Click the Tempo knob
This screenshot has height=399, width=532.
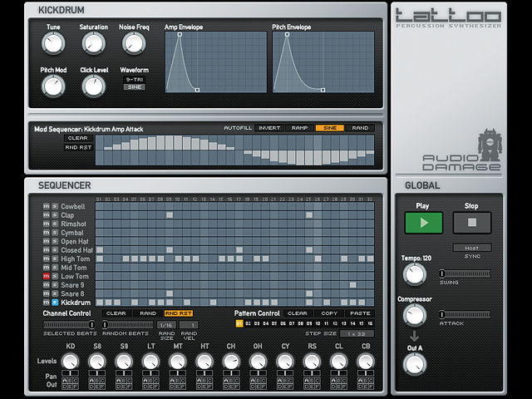coord(414,274)
